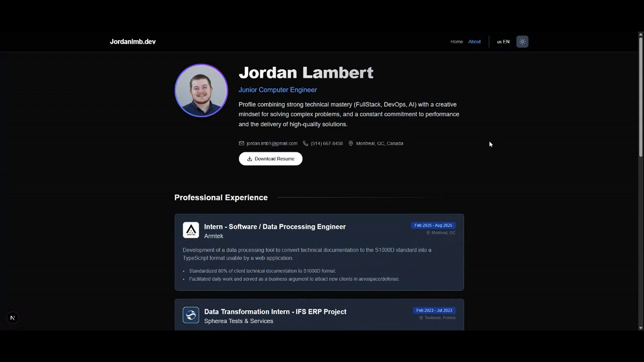Image resolution: width=644 pixels, height=362 pixels.
Task: Click the location pin next to Montreal, QC, Canada
Action: [x=351, y=143]
